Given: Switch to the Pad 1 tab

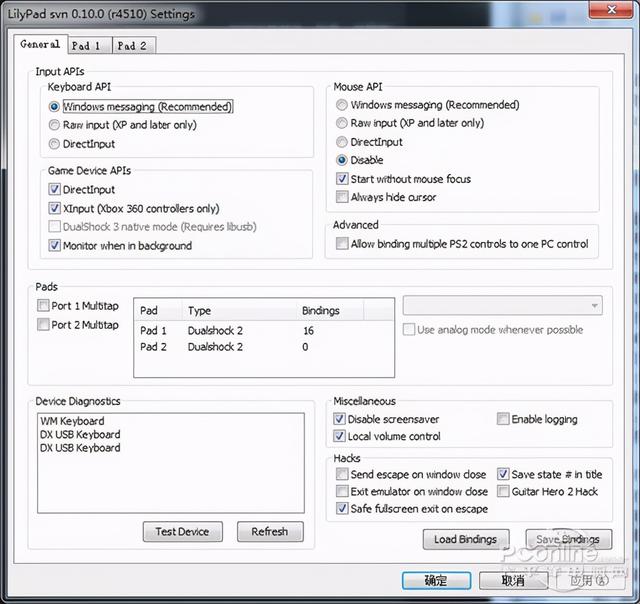Looking at the screenshot, I should (x=86, y=45).
